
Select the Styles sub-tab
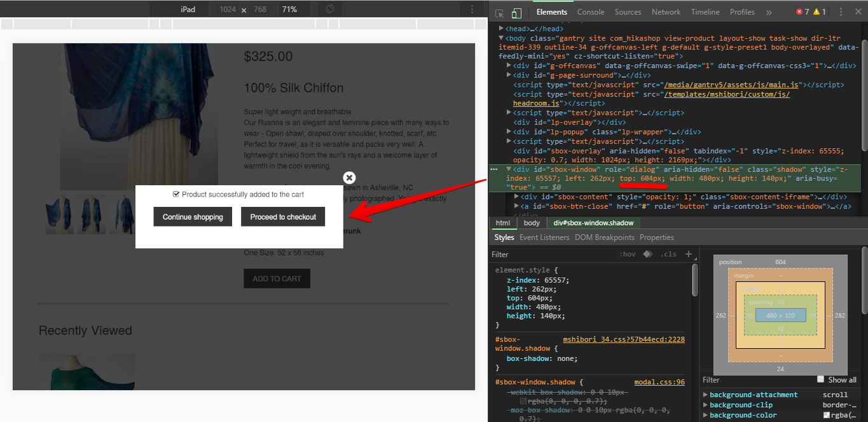tap(504, 237)
